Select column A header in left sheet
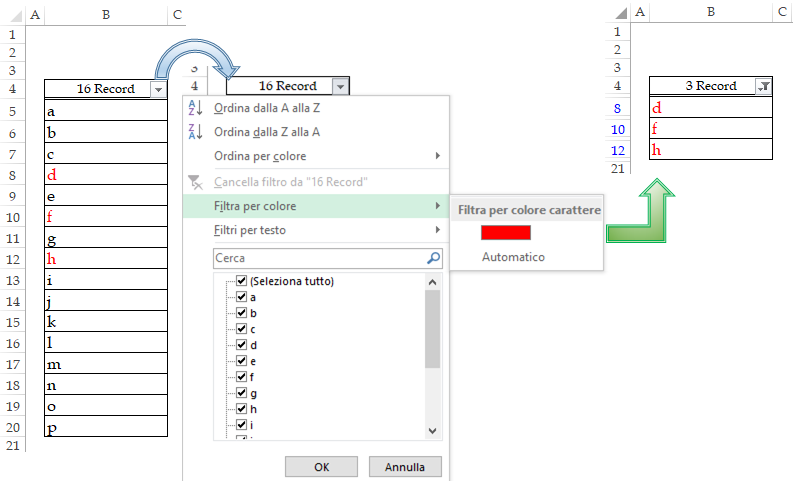793x481 pixels. click(35, 15)
